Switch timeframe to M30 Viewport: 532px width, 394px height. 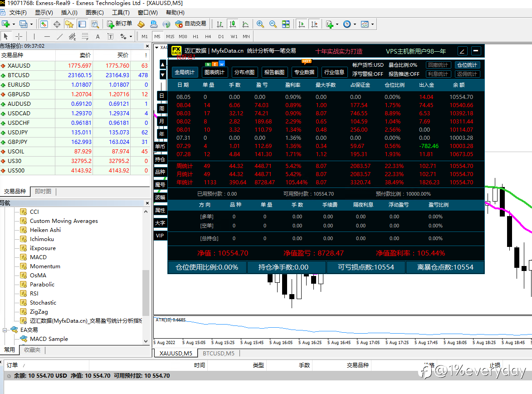(x=183, y=36)
